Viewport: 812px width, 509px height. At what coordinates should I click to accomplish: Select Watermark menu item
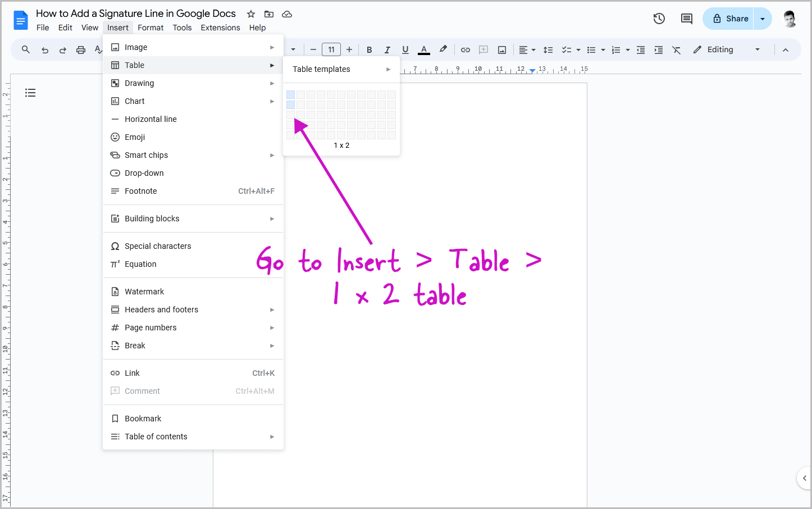pos(193,292)
